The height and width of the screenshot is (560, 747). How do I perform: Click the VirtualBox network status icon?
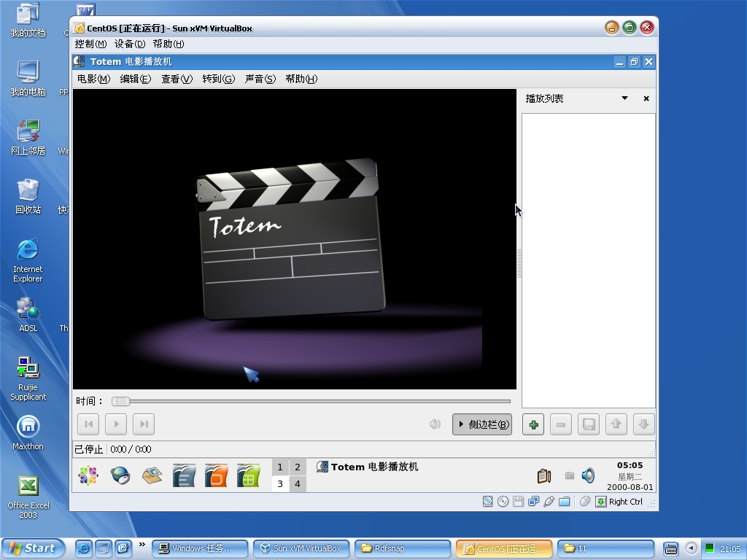coord(533,502)
